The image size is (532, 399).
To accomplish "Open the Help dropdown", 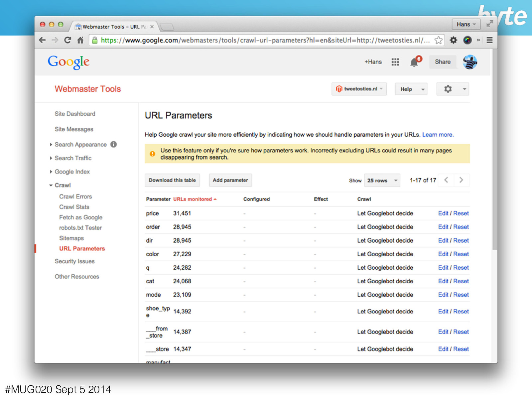I will click(411, 89).
